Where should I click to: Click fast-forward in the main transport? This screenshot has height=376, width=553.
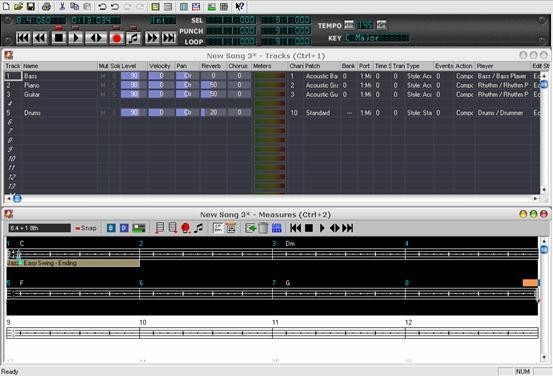(152, 37)
